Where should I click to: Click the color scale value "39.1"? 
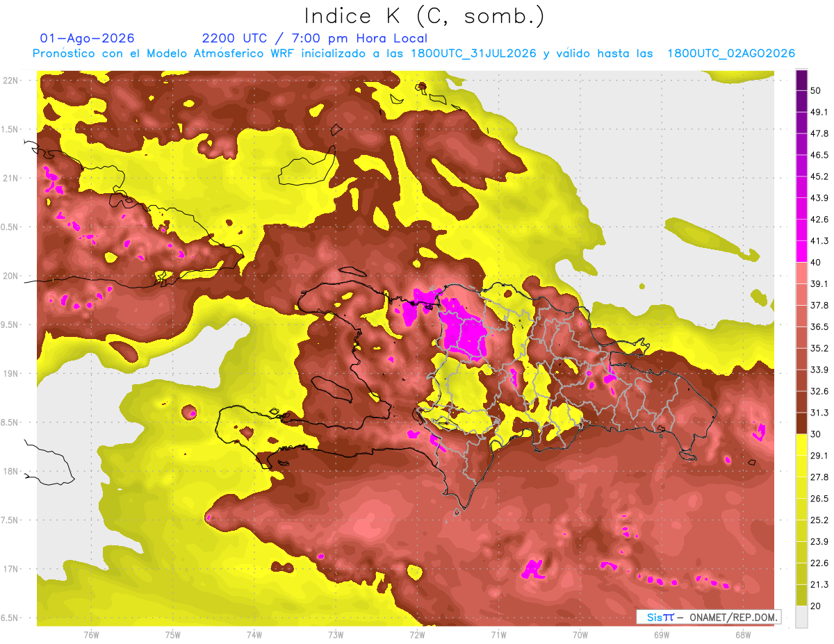click(819, 283)
